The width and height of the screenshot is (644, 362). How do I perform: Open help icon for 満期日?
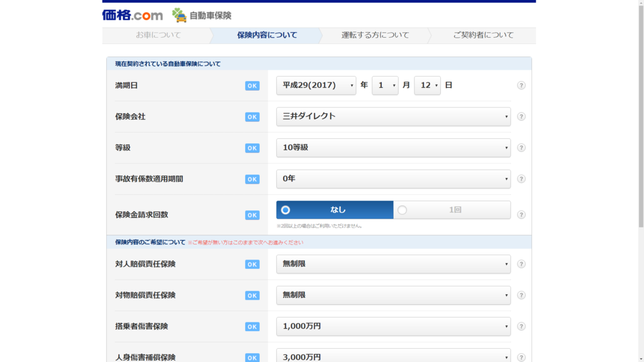point(521,85)
